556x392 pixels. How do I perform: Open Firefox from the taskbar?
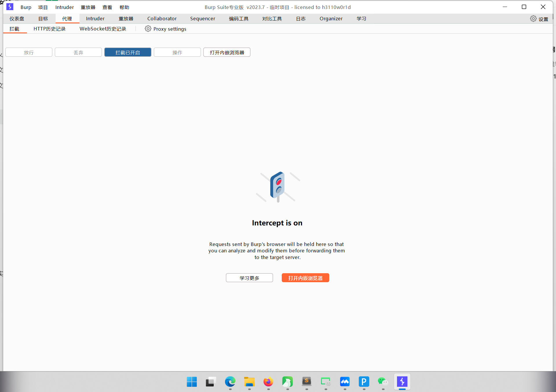coord(268,382)
